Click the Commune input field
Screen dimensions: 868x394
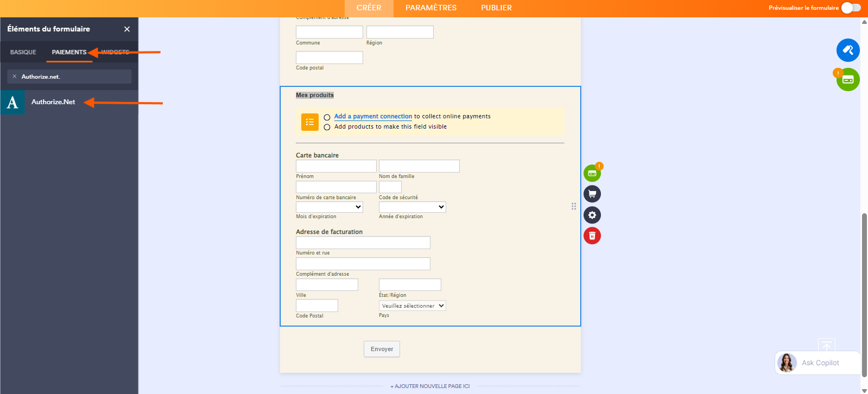click(330, 32)
